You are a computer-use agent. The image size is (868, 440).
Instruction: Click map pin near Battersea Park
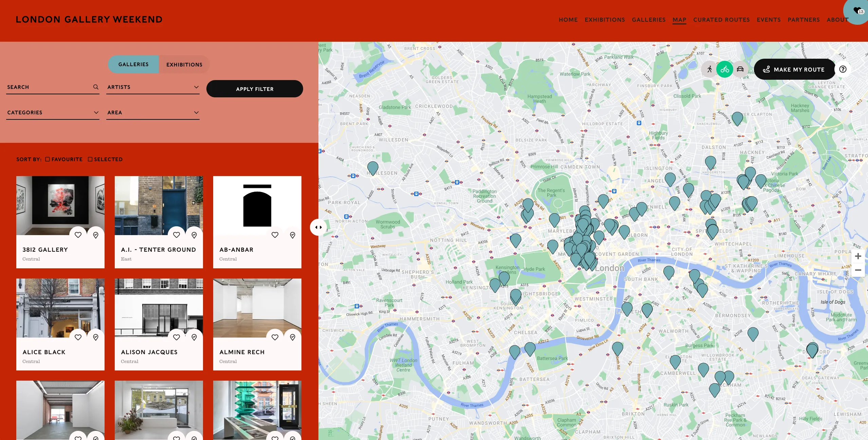click(x=530, y=349)
